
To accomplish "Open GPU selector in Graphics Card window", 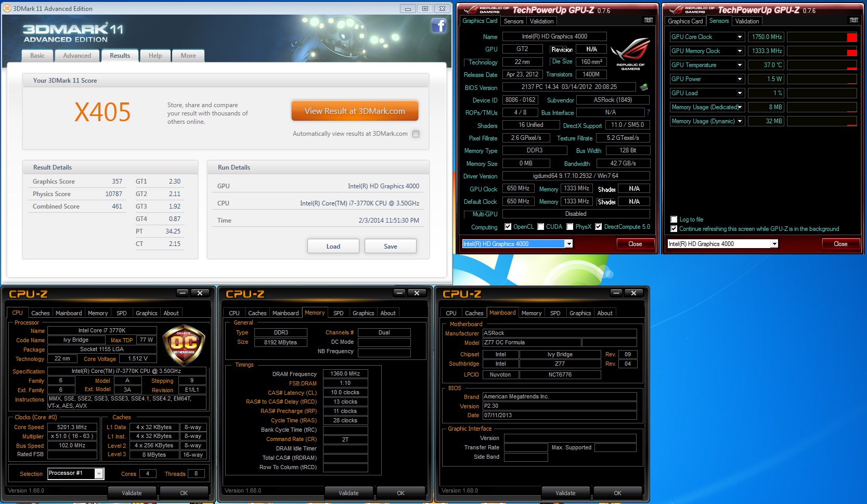I will [569, 244].
